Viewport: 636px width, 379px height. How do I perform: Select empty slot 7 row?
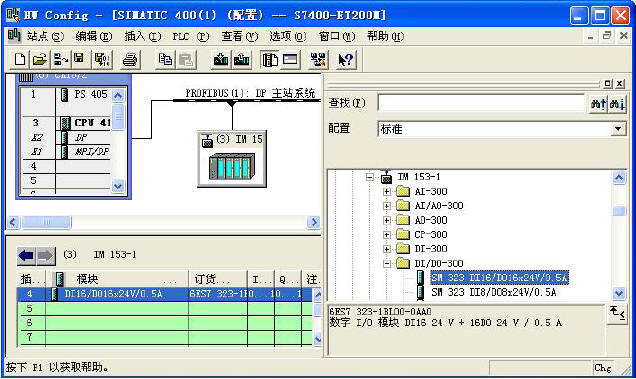(x=164, y=337)
